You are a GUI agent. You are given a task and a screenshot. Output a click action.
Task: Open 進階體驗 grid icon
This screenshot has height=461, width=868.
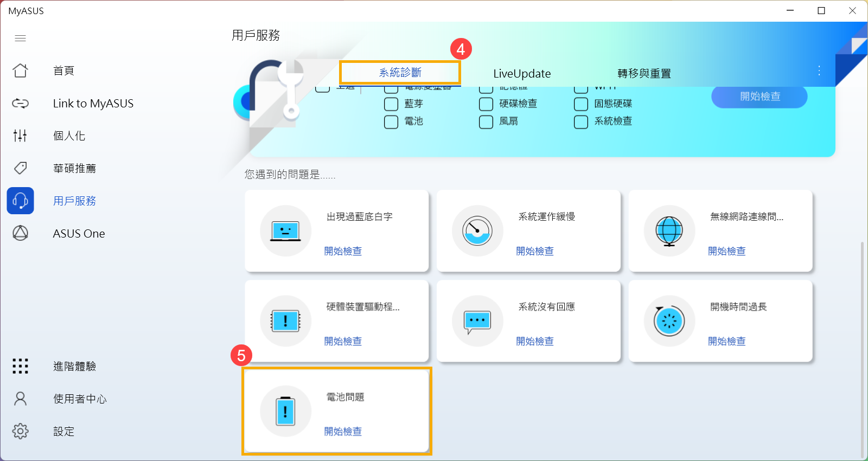tap(20, 366)
